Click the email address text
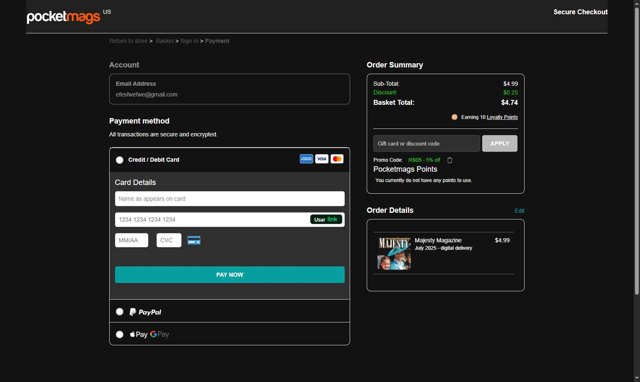This screenshot has height=382, width=640. [x=147, y=95]
